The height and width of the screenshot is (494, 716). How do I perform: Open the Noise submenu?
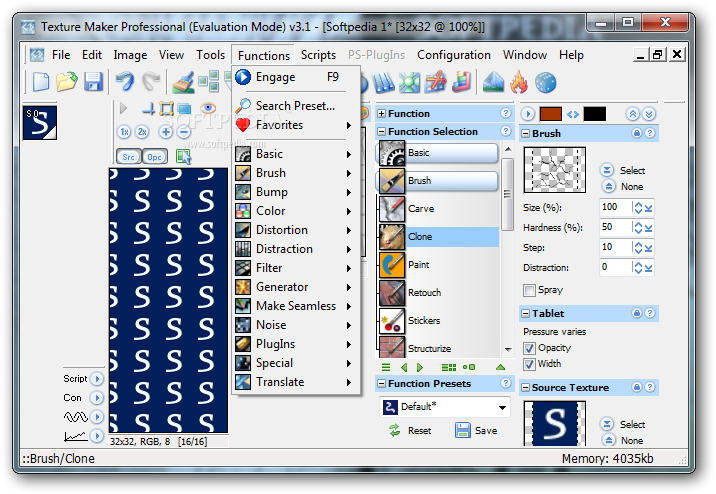click(x=296, y=325)
